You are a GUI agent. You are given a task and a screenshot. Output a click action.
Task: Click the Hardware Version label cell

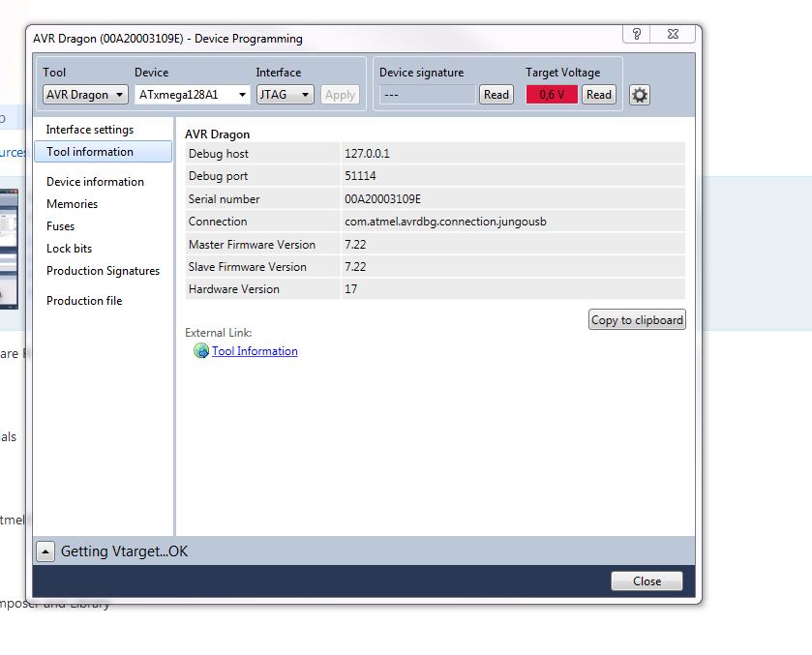[x=262, y=289]
